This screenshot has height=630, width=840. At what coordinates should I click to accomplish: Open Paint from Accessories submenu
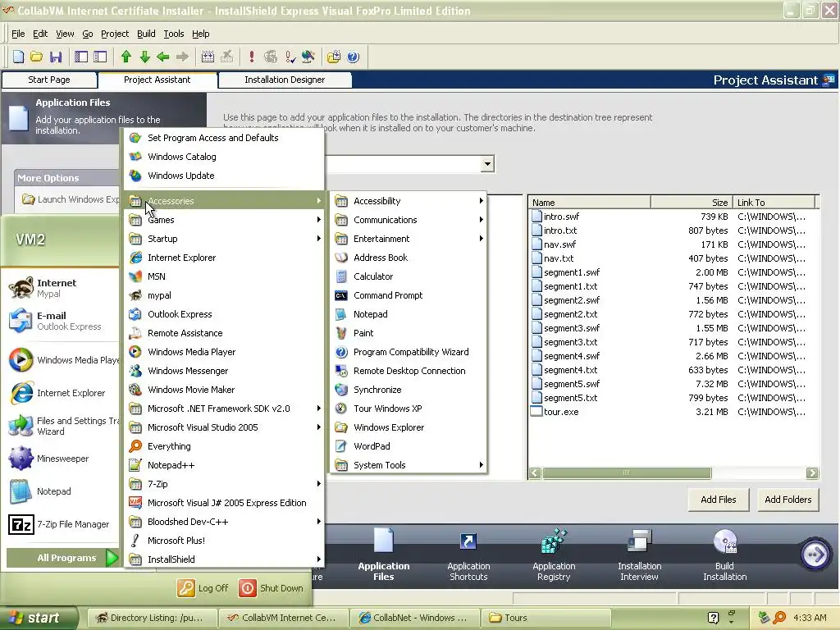coord(408,333)
